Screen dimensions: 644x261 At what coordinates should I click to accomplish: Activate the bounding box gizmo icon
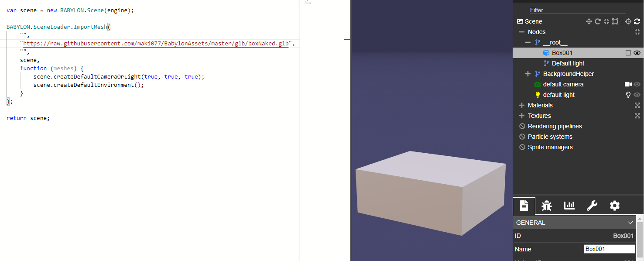coord(615,21)
